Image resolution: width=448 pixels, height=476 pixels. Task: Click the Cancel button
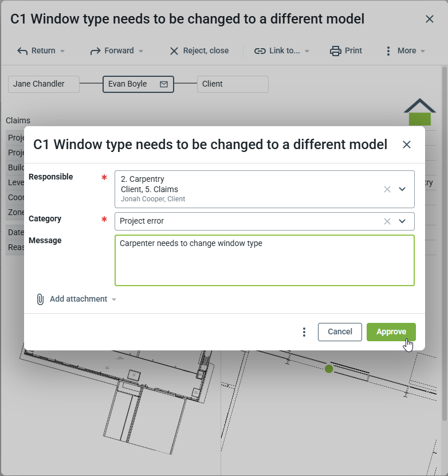(x=340, y=332)
